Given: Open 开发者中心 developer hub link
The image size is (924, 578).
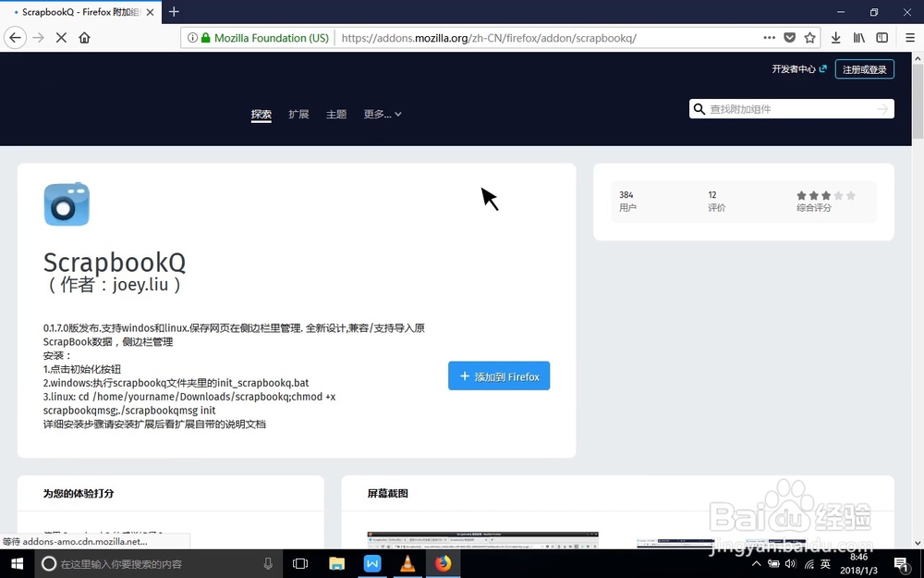Looking at the screenshot, I should (x=799, y=69).
